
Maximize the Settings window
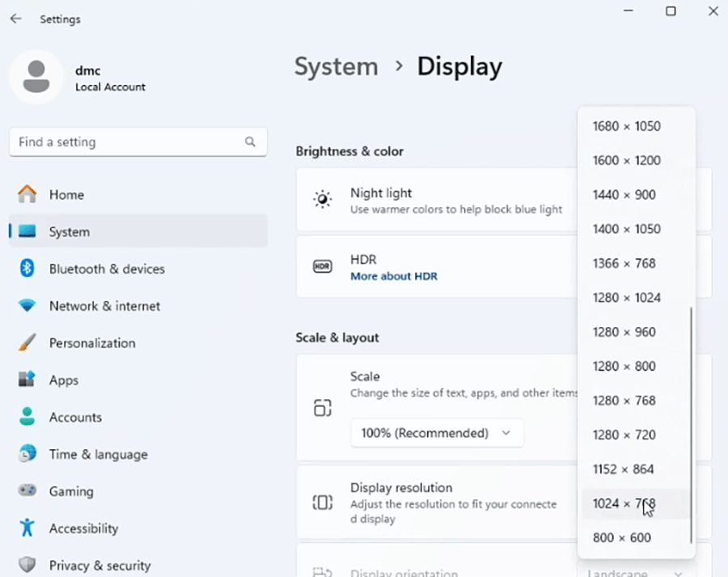click(x=671, y=11)
